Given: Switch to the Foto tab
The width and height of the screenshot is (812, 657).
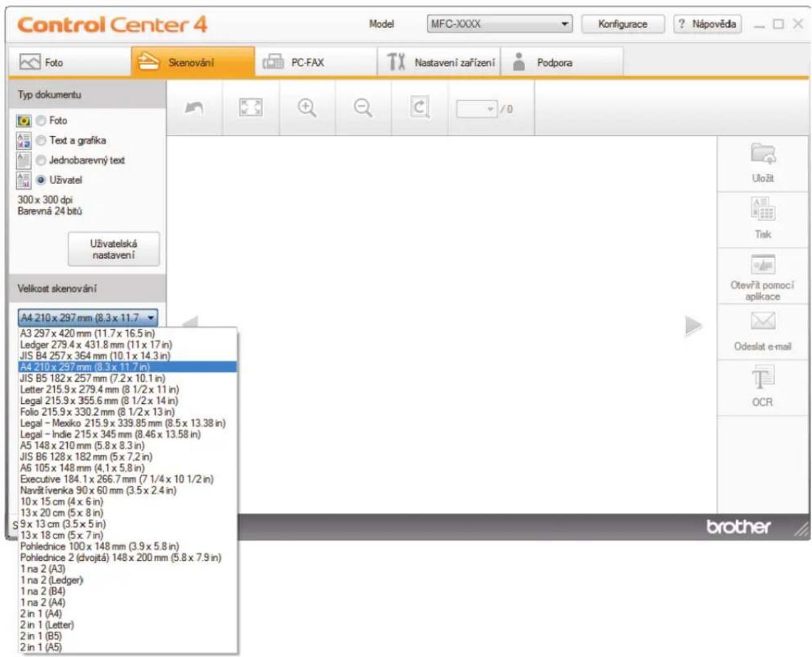Looking at the screenshot, I should tap(70, 62).
